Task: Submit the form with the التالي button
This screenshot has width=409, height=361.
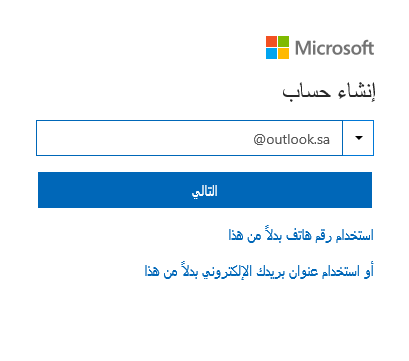Action: [x=205, y=190]
